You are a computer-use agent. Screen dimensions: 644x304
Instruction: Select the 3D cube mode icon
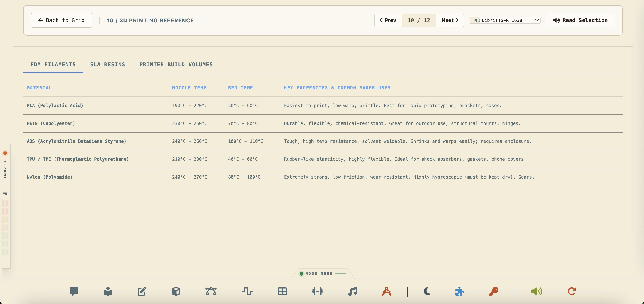pyautogui.click(x=176, y=291)
